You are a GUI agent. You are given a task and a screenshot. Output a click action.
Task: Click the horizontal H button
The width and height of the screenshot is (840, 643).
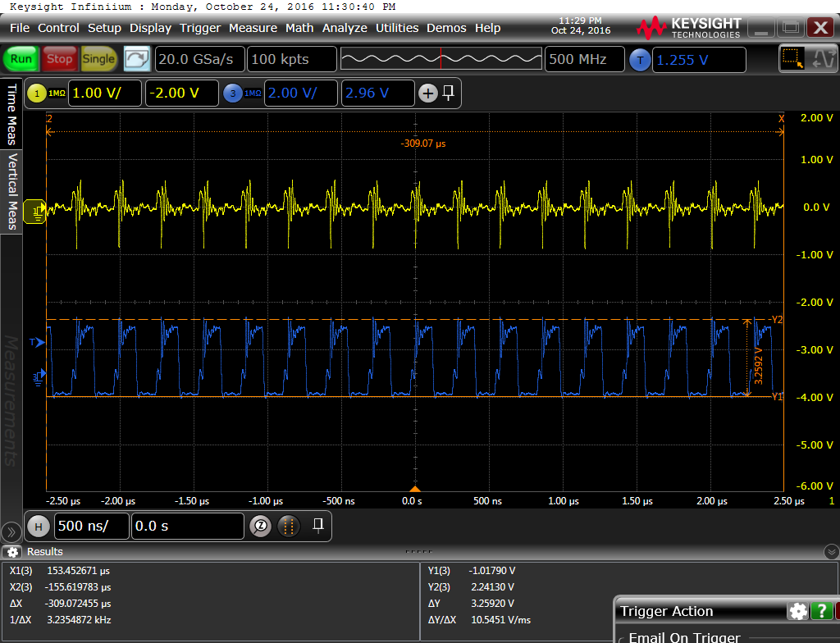pos(39,527)
